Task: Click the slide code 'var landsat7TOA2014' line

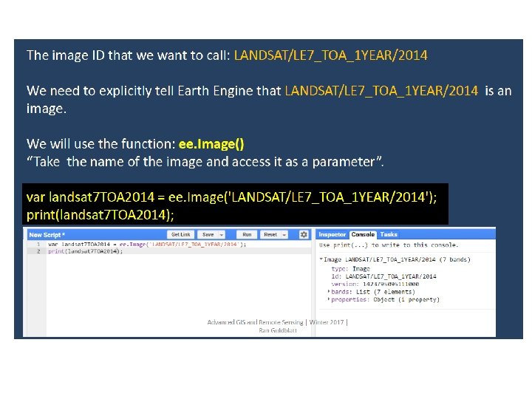Action: 232,197
